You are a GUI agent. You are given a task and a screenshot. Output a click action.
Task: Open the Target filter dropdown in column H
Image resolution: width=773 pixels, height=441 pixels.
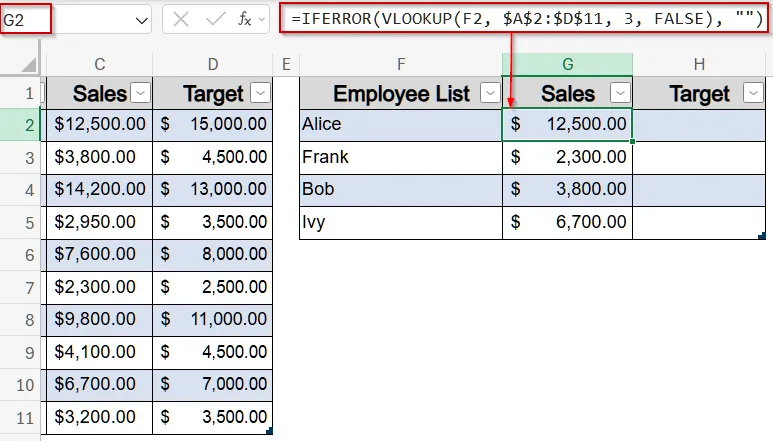tap(753, 93)
